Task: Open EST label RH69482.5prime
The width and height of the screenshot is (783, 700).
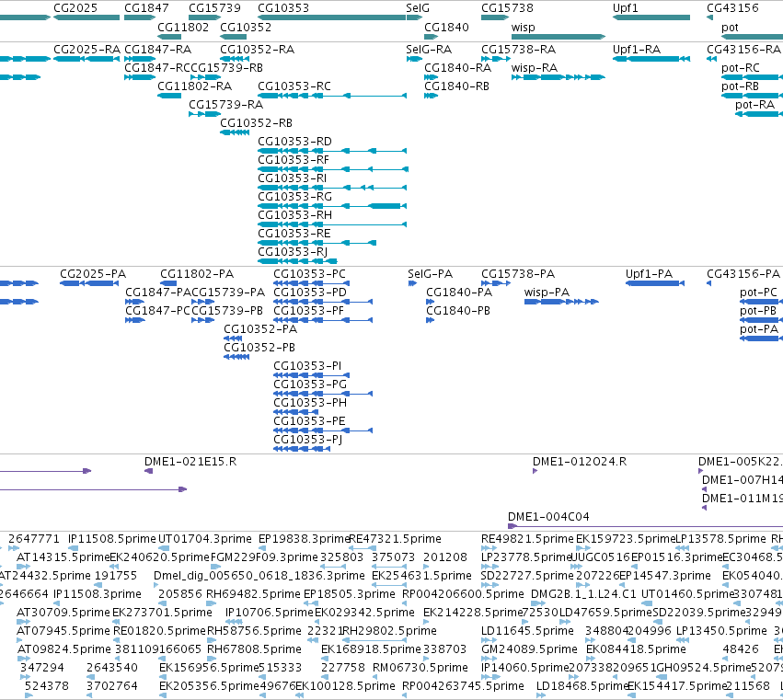Action: [254, 594]
